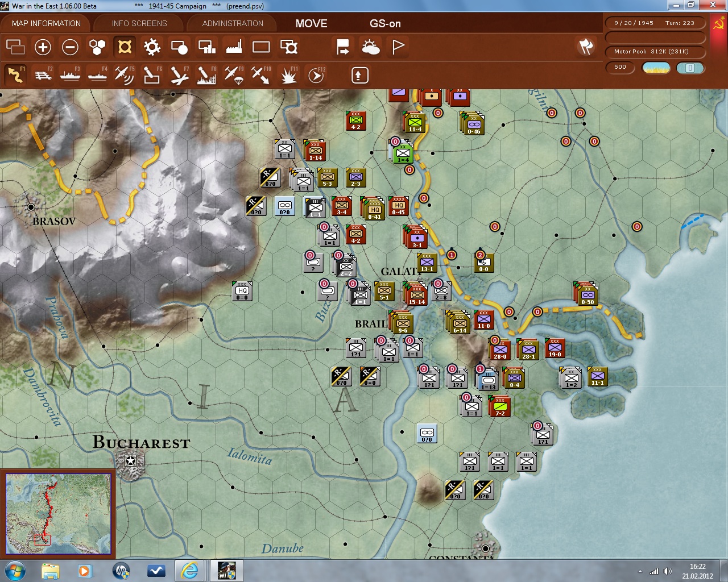728x582 pixels.
Task: Click the blue box showing 0
Action: 690,68
